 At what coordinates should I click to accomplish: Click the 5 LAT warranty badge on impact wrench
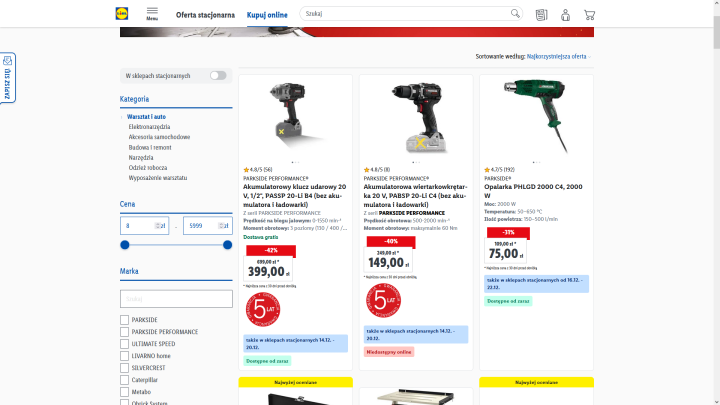pyautogui.click(x=263, y=309)
